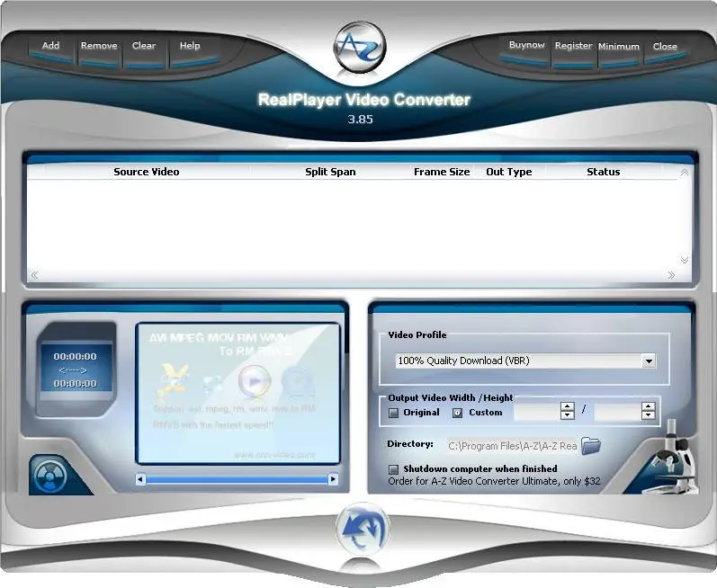Check the Original size checkbox
Viewport: 717px width, 588px height.
(x=393, y=413)
